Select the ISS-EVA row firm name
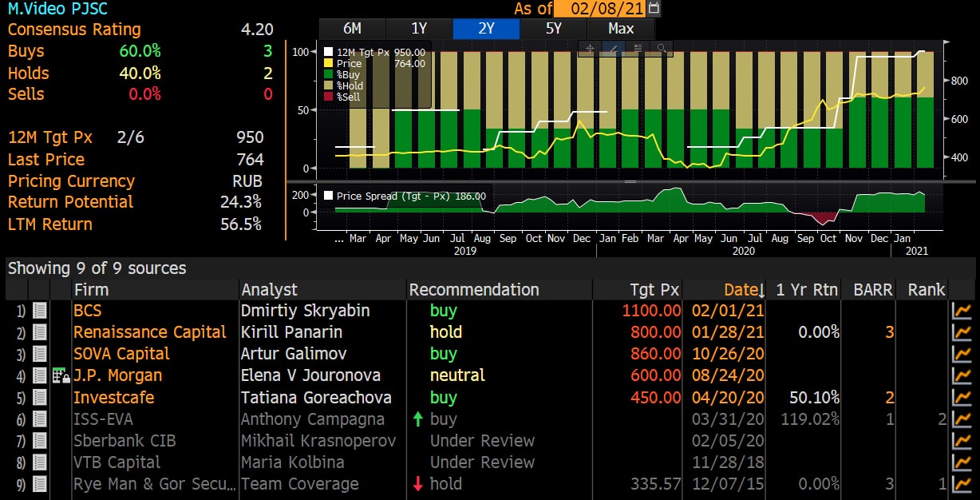Screen dimensions: 980x500 click(103, 419)
